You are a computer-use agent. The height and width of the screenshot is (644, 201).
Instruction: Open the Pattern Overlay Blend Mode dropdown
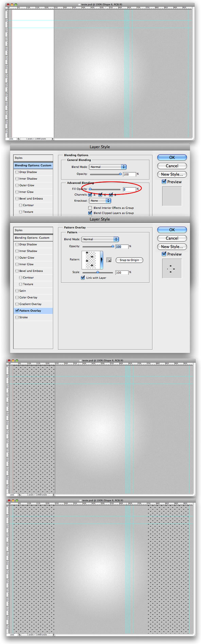click(x=100, y=239)
